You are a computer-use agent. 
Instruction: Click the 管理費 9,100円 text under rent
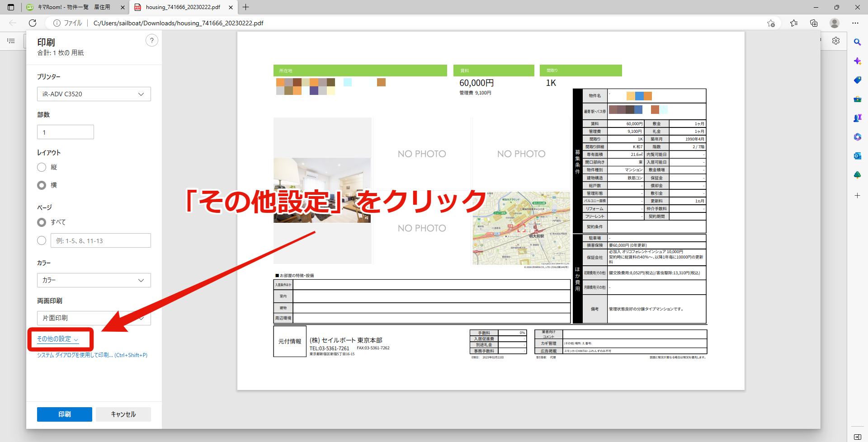475,93
